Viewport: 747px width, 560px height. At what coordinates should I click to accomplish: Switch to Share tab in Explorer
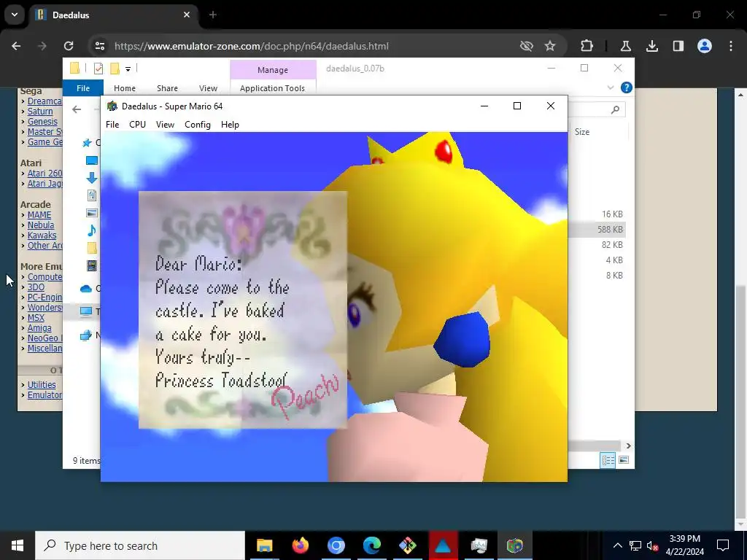[x=167, y=88]
